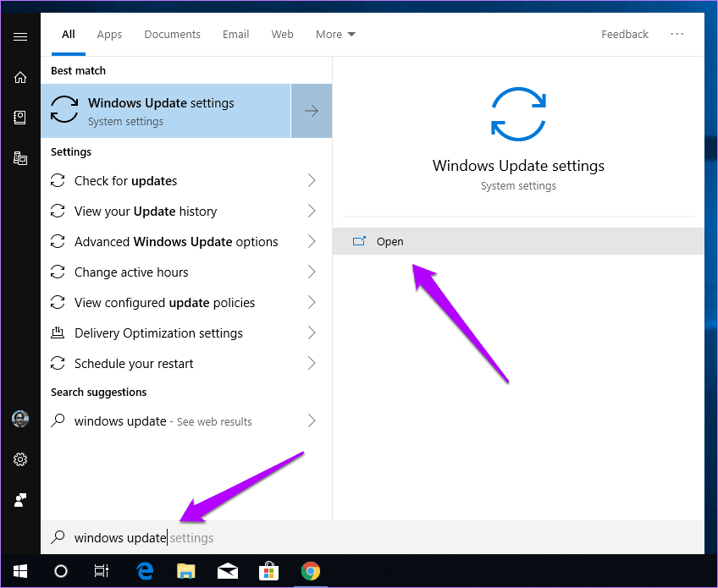The width and height of the screenshot is (718, 588).
Task: Click the sync icon beside Check for updates
Action: (58, 180)
